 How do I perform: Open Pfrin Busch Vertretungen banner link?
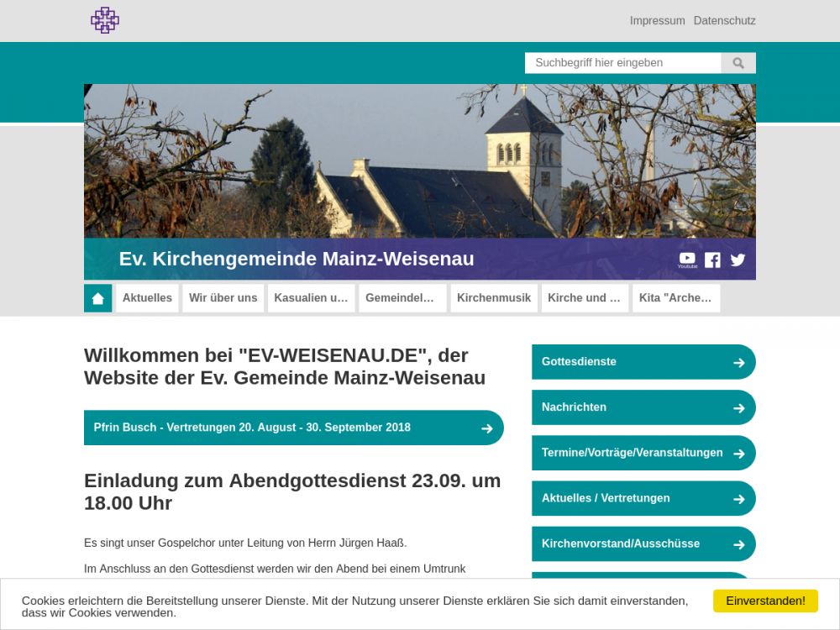[x=293, y=428]
